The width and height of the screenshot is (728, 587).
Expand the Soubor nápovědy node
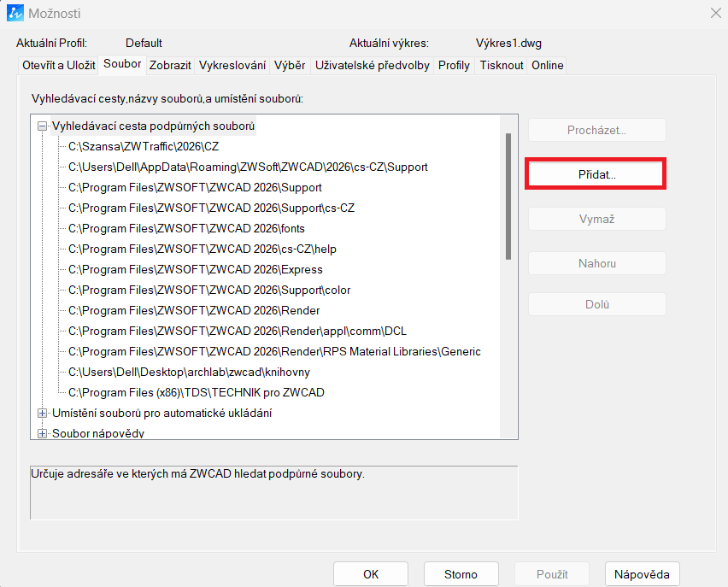42,433
